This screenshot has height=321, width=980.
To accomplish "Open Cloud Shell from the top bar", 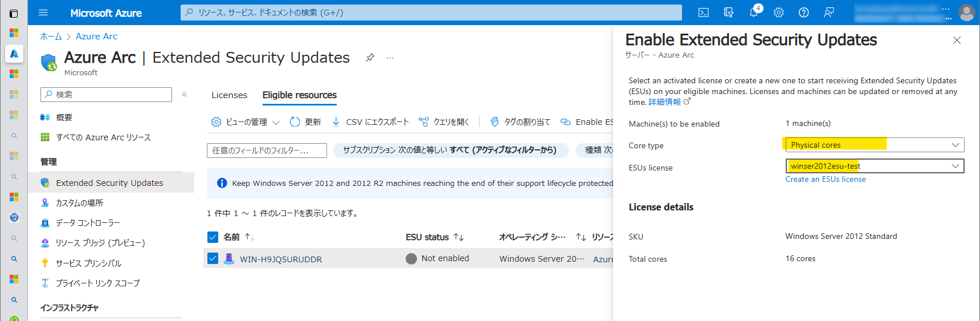I will click(x=704, y=13).
